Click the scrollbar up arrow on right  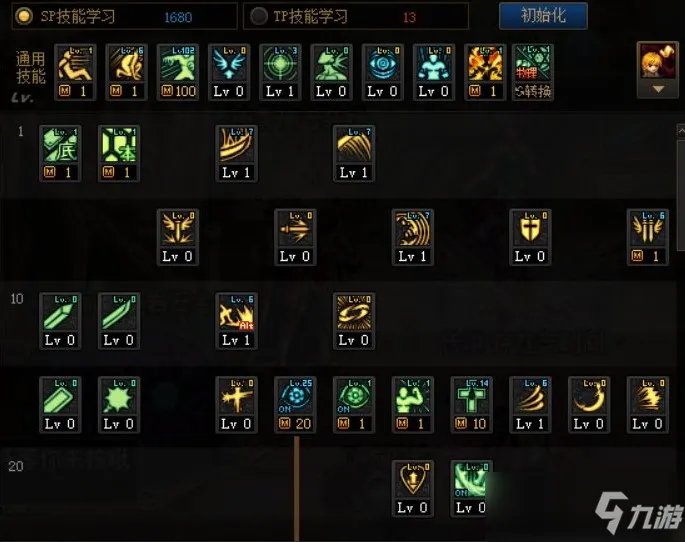coord(681,131)
